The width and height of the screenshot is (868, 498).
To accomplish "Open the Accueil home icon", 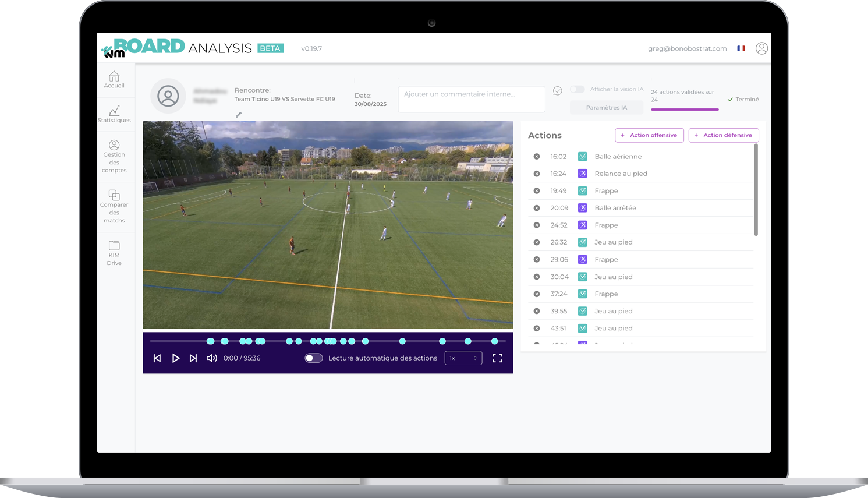I will click(114, 77).
